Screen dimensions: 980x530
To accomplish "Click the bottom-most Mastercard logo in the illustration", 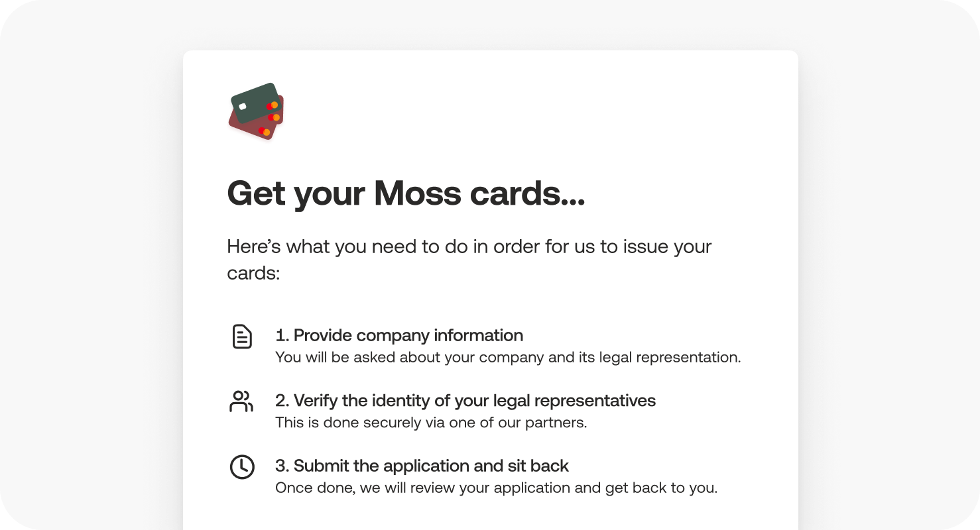I will click(x=265, y=132).
